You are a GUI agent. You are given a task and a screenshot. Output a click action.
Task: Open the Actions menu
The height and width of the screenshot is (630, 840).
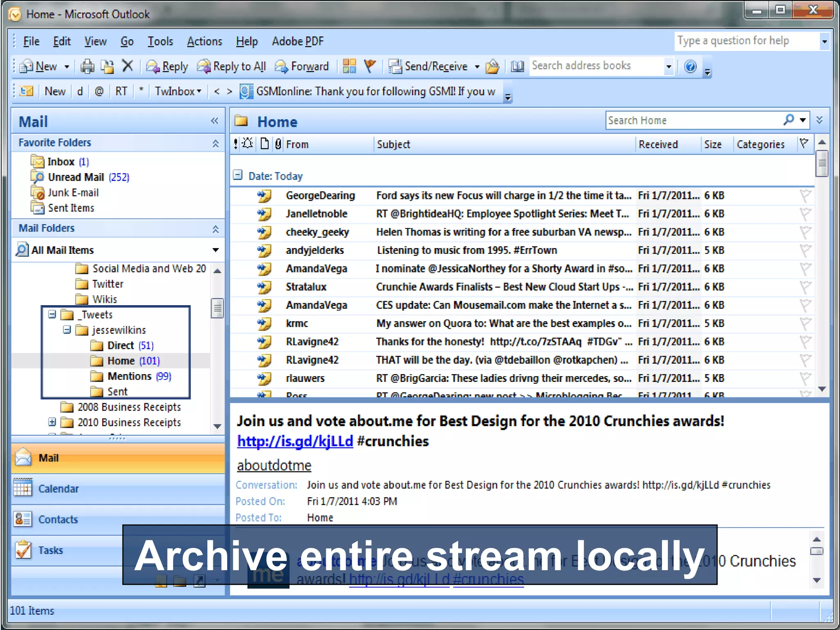[x=204, y=41]
